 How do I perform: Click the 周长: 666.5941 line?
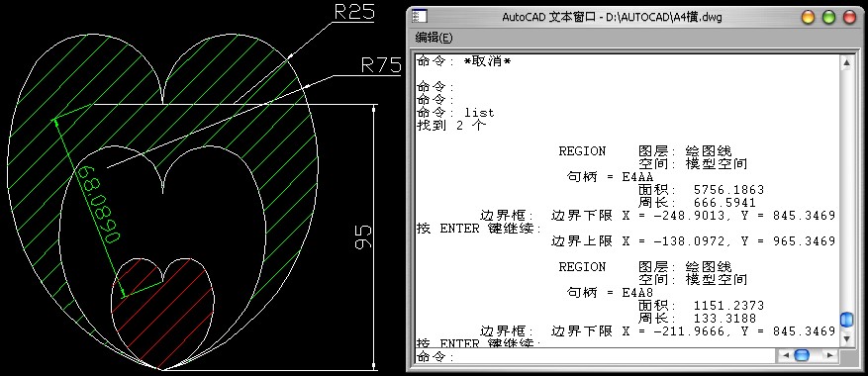[x=697, y=203]
